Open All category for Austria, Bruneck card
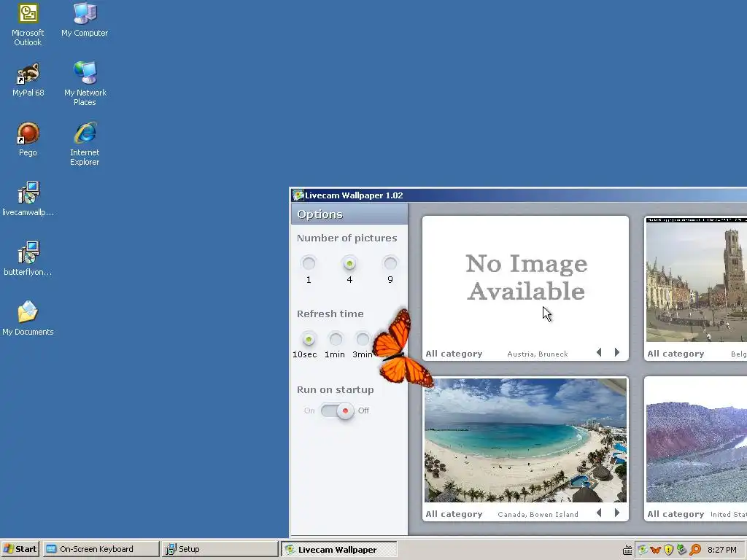Viewport: 747px width, 560px height. pyautogui.click(x=454, y=354)
